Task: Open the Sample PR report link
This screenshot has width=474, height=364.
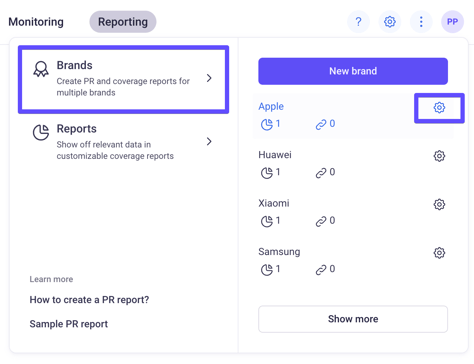Action: tap(69, 324)
